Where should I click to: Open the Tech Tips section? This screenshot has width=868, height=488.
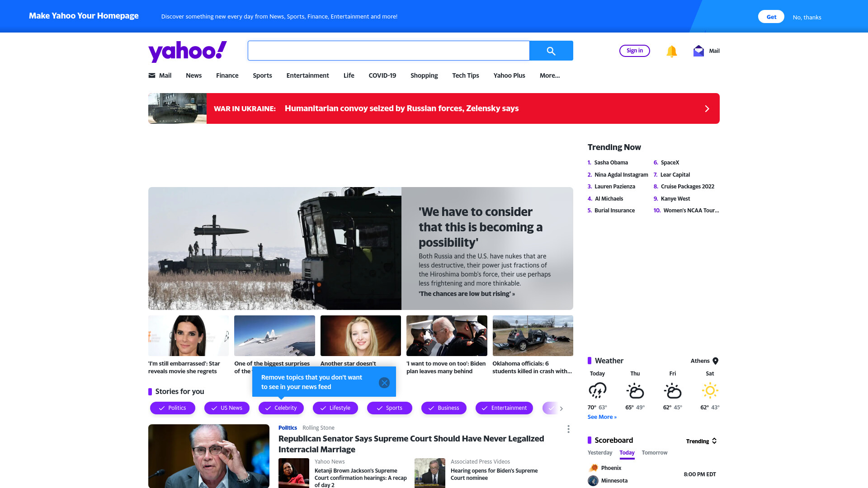(465, 75)
